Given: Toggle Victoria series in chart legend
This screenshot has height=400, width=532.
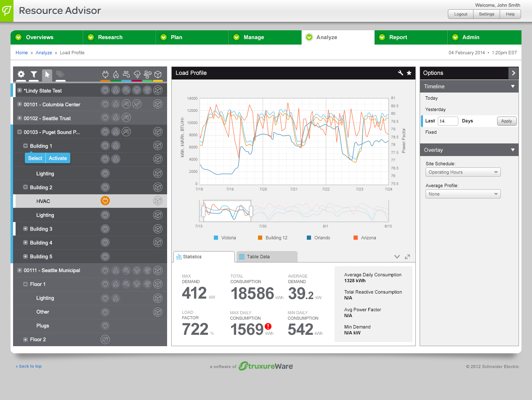Looking at the screenshot, I should coord(225,238).
